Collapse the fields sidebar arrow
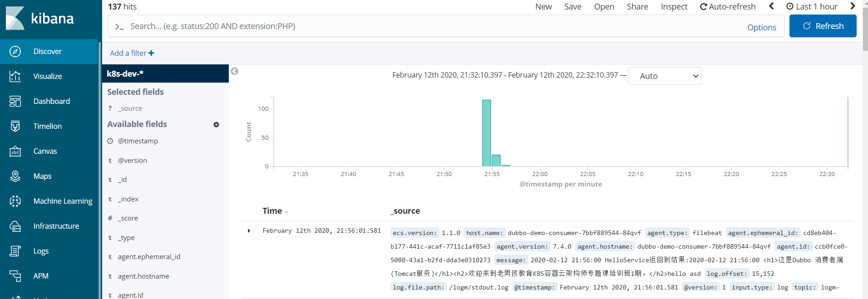This screenshot has width=868, height=299. pyautogui.click(x=234, y=71)
